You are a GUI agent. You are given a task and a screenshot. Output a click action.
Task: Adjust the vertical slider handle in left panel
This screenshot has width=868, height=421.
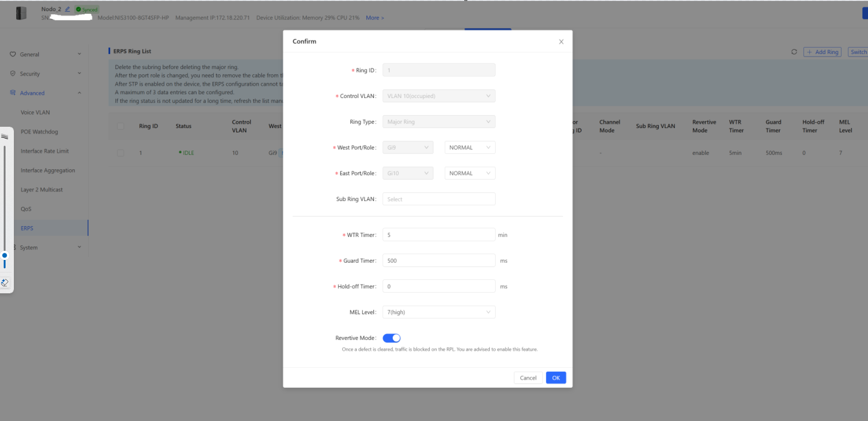5,255
